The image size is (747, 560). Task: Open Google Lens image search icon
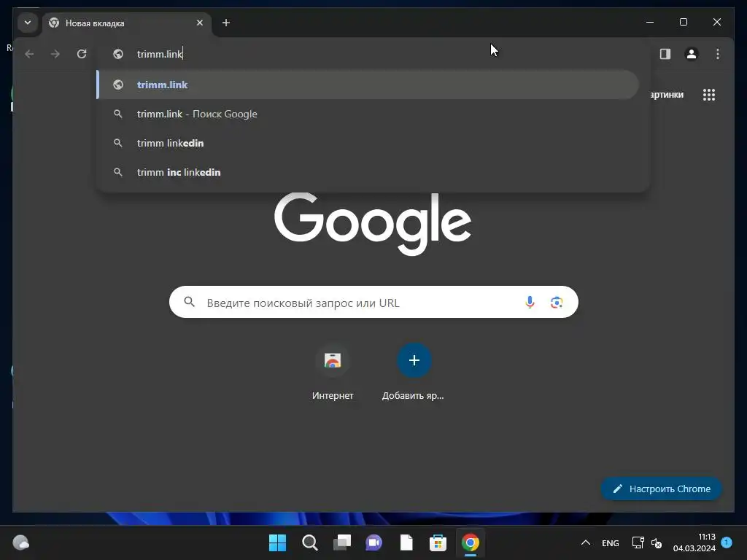tap(557, 302)
